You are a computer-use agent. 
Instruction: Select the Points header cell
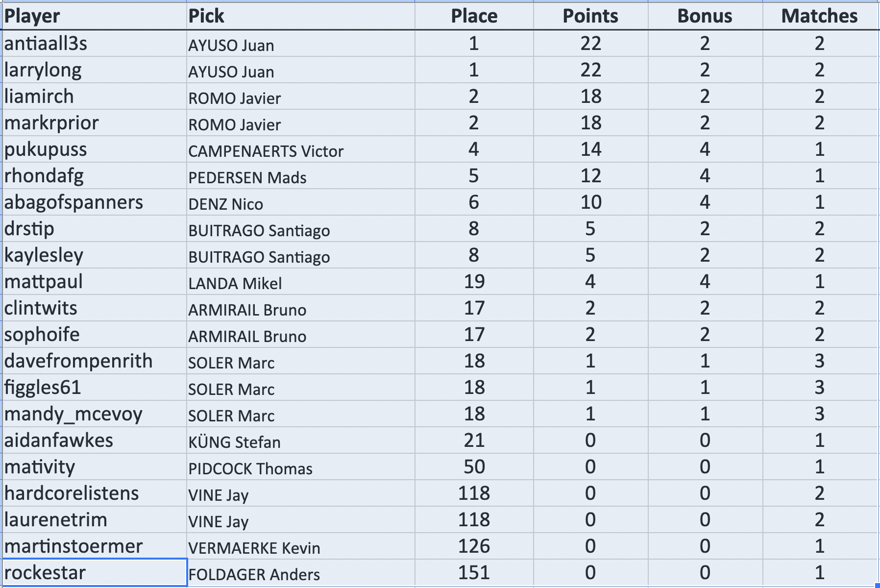[x=590, y=16]
